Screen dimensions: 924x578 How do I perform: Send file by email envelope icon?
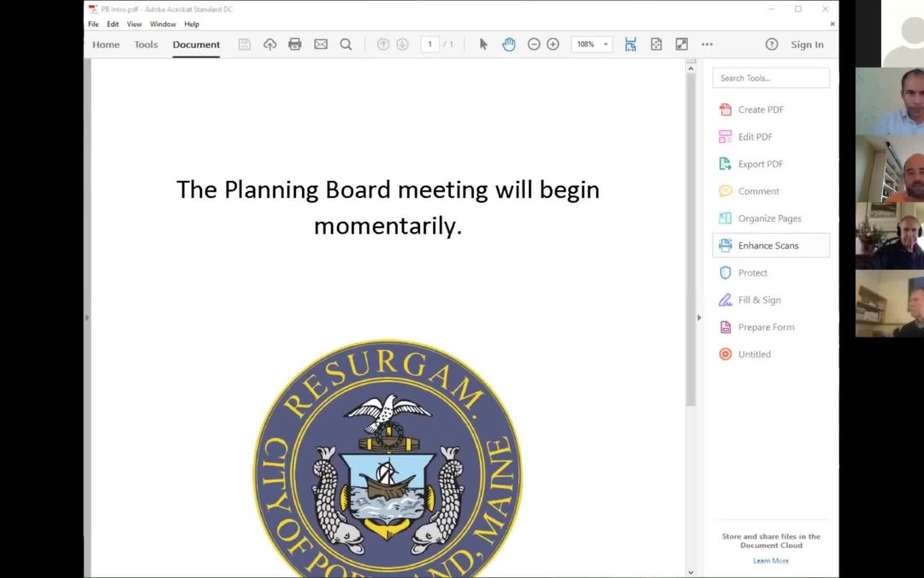pos(321,45)
